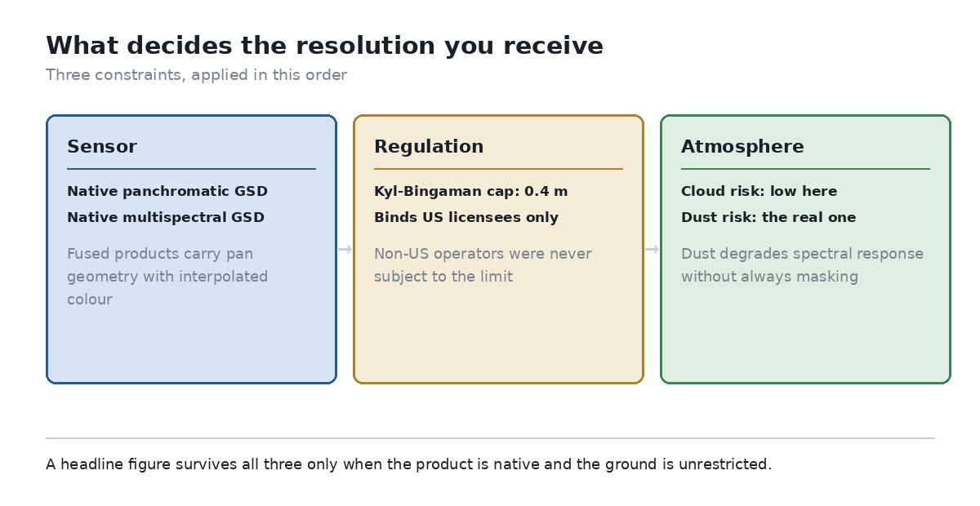
Task: Select the Regulation card heading
Action: [429, 147]
